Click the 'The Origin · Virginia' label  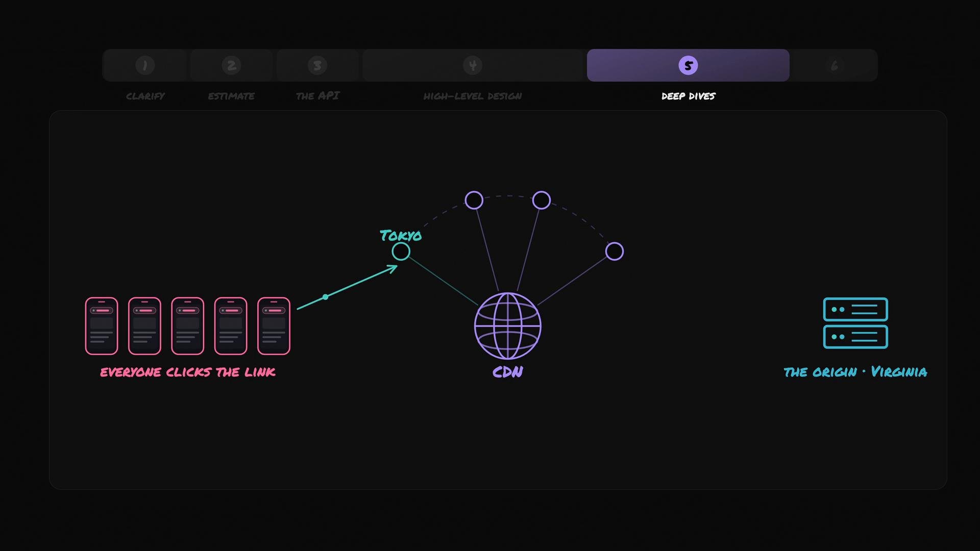(855, 372)
